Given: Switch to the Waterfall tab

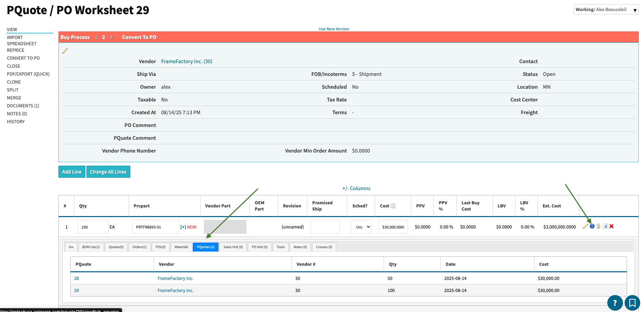Looking at the screenshot, I should [x=181, y=247].
